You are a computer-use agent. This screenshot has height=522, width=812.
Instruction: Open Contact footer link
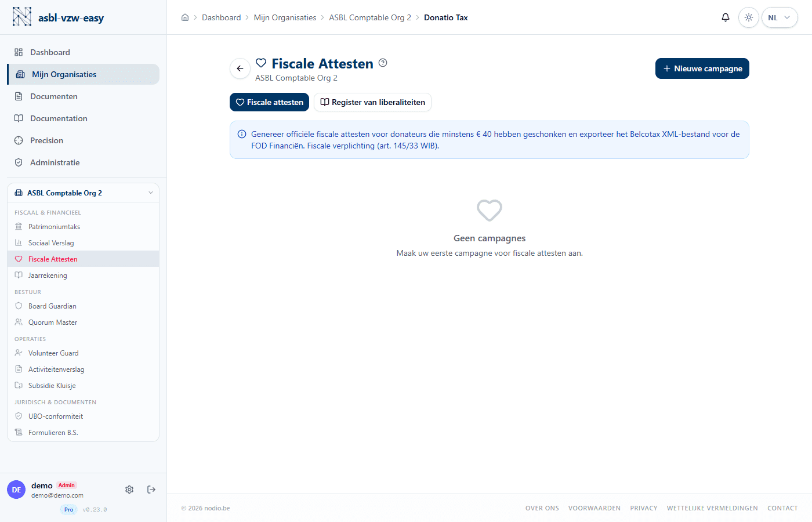coord(782,508)
